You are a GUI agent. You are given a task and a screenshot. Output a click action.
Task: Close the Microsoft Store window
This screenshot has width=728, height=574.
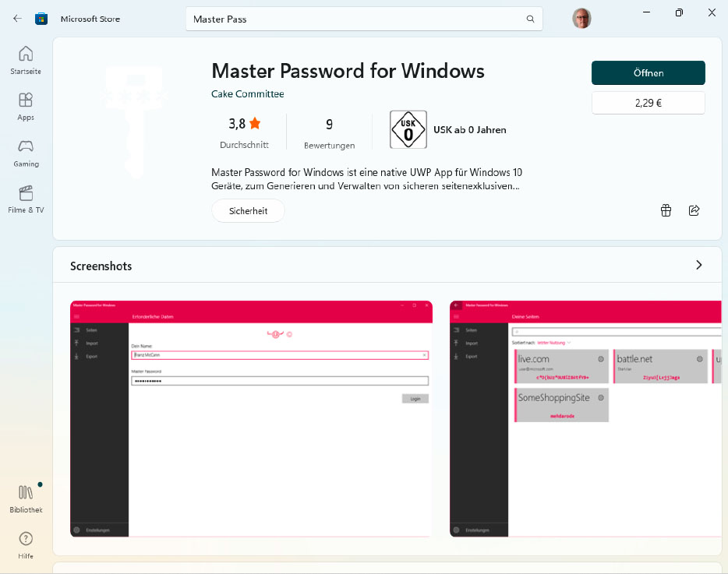[712, 12]
